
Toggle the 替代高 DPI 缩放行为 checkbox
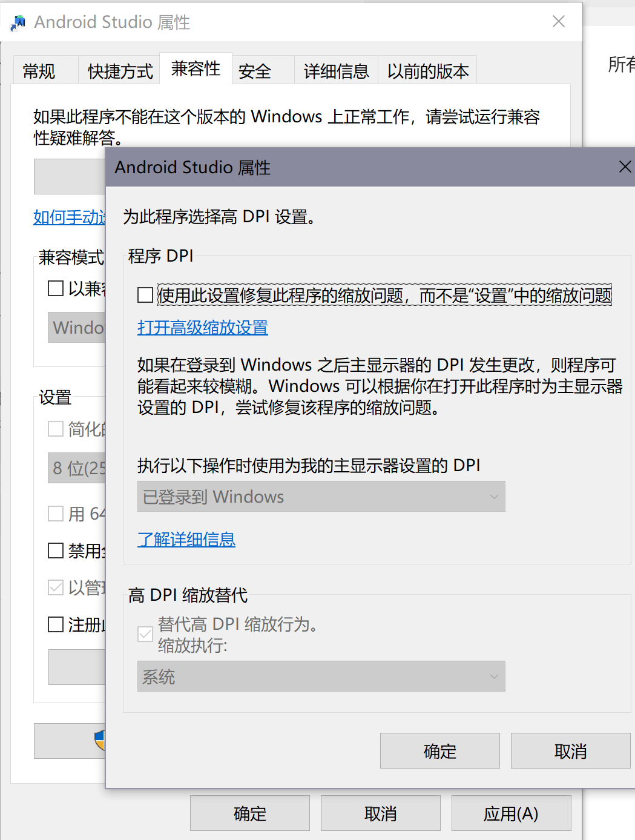[145, 634]
